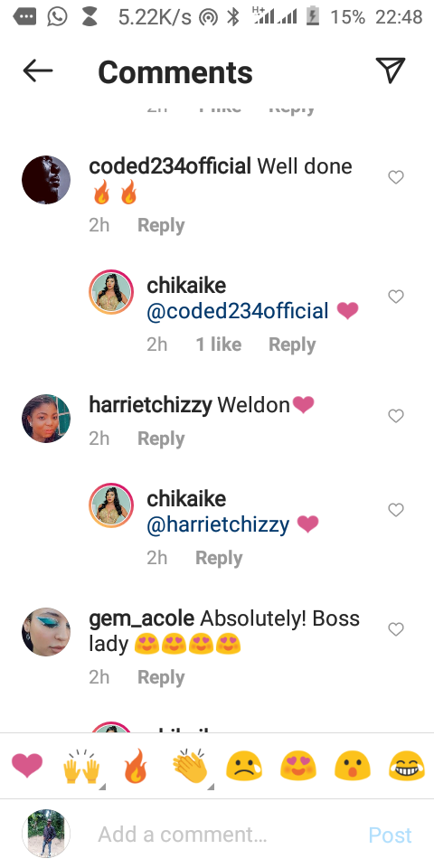Insert the red heart emoji shortcut
Screen dimensions: 434x868
tap(27, 766)
